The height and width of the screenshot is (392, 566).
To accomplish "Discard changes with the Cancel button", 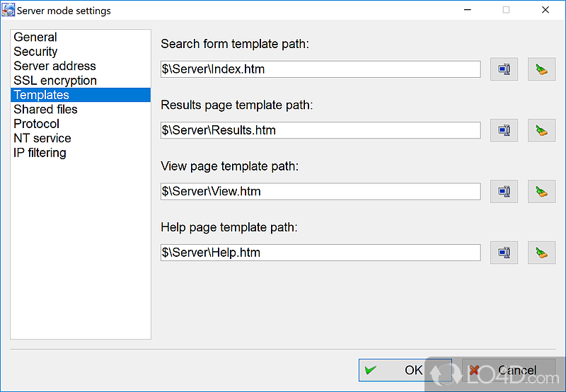I will (508, 370).
